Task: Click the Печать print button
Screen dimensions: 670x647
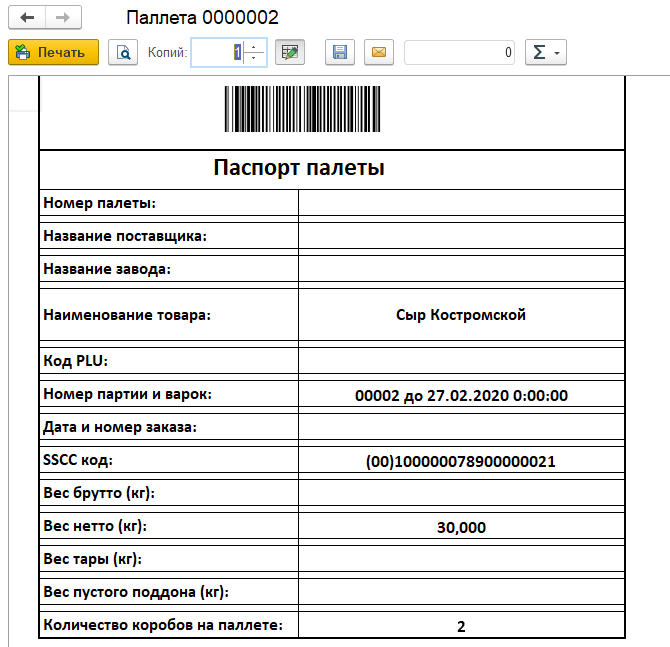Action: (x=53, y=52)
